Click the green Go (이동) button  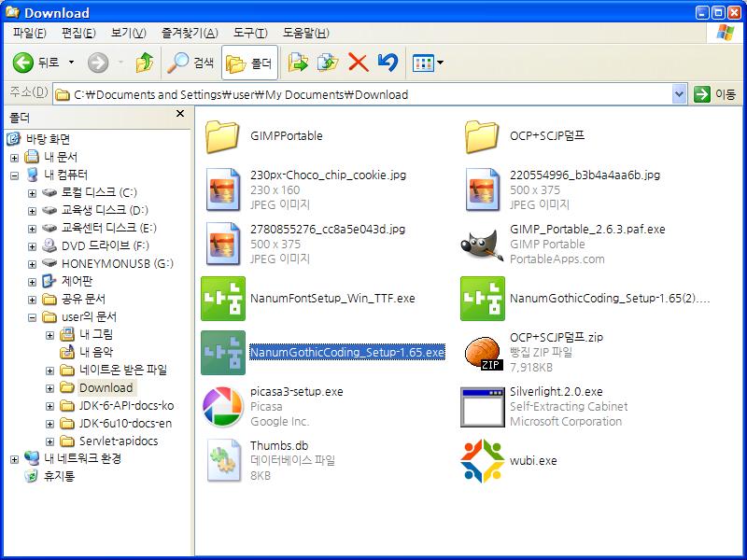[714, 94]
